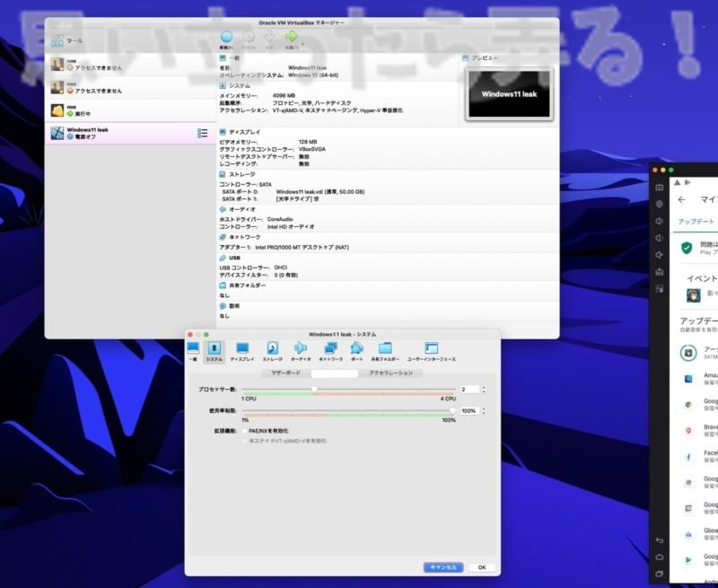The image size is (718, 588).
Task: Open the dropdown arrow beside Start (起動)
Action: coord(302,44)
